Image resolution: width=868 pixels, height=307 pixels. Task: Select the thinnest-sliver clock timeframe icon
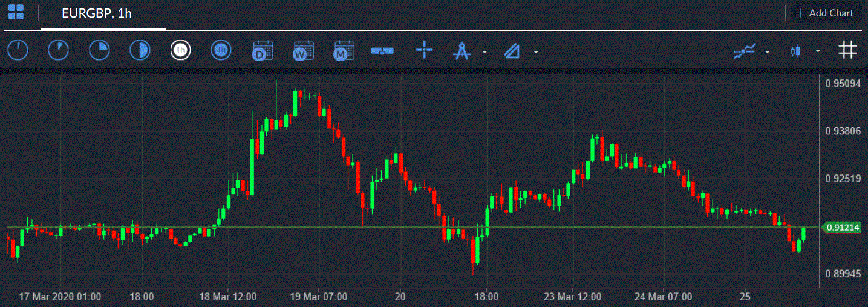click(x=18, y=50)
